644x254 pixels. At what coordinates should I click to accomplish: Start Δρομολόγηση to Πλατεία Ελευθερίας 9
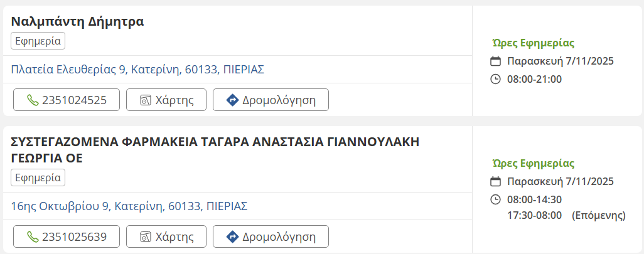pyautogui.click(x=271, y=100)
